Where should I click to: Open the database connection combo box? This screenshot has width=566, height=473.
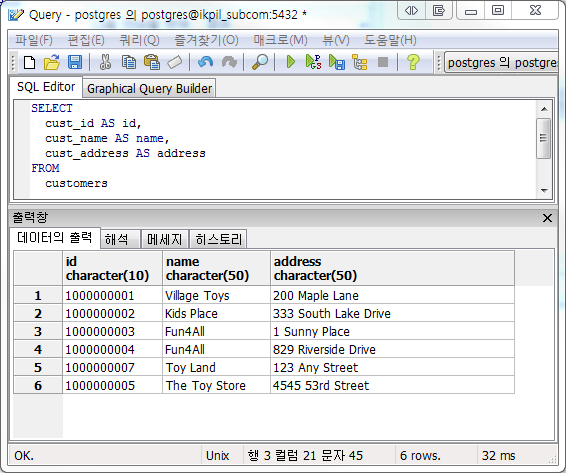501,63
